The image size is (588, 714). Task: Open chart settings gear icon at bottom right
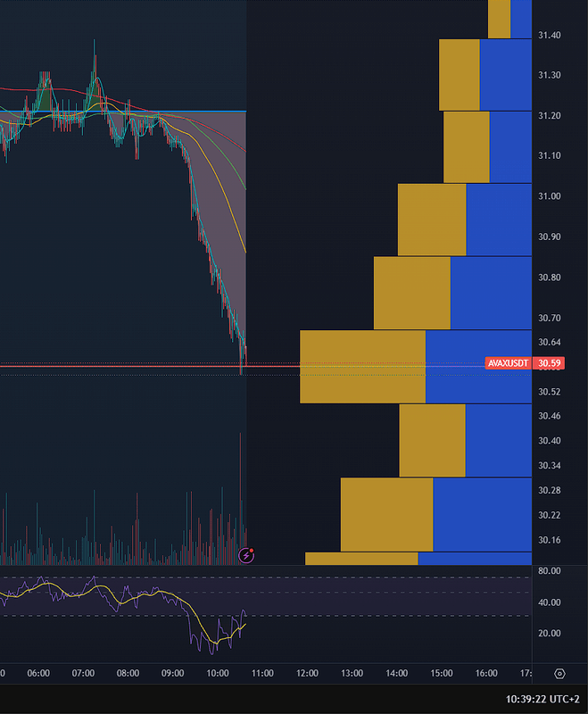(559, 674)
